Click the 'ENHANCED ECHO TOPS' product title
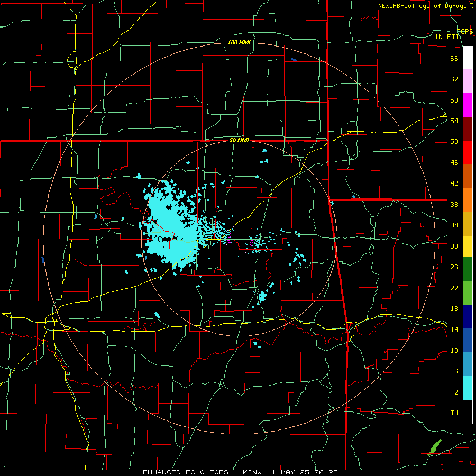Screen dimensions: 476x476 pos(186,472)
